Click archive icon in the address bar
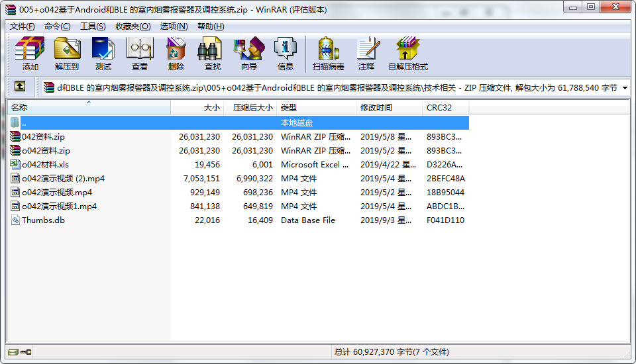This screenshot has width=636, height=364. coord(49,87)
